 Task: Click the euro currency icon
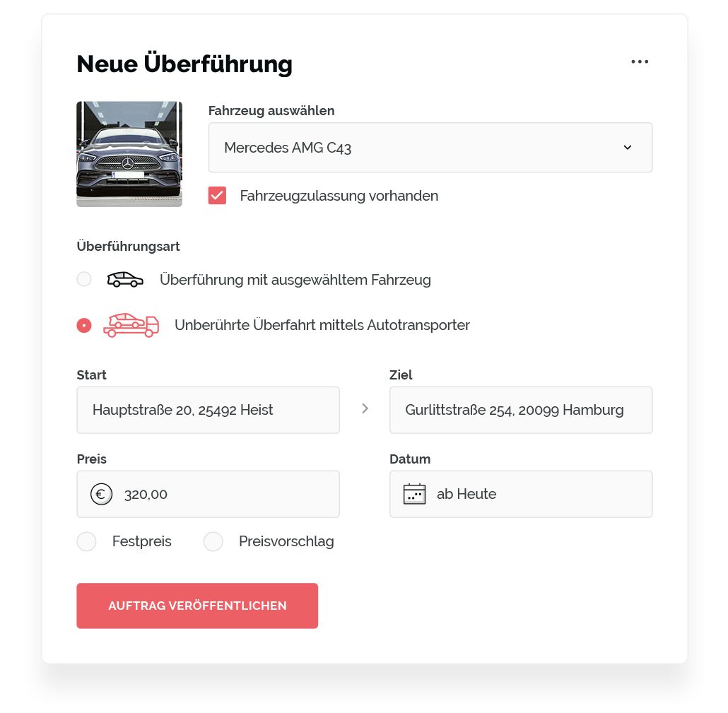click(101, 494)
